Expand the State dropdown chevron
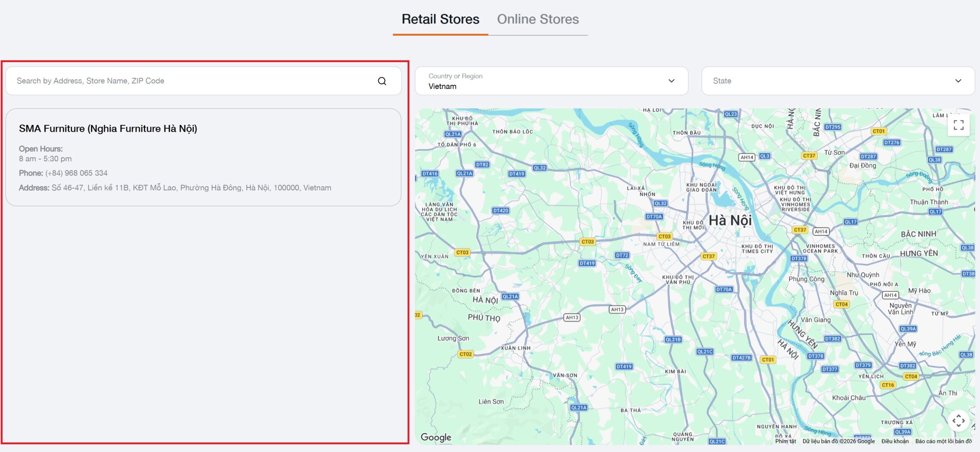 [x=958, y=81]
